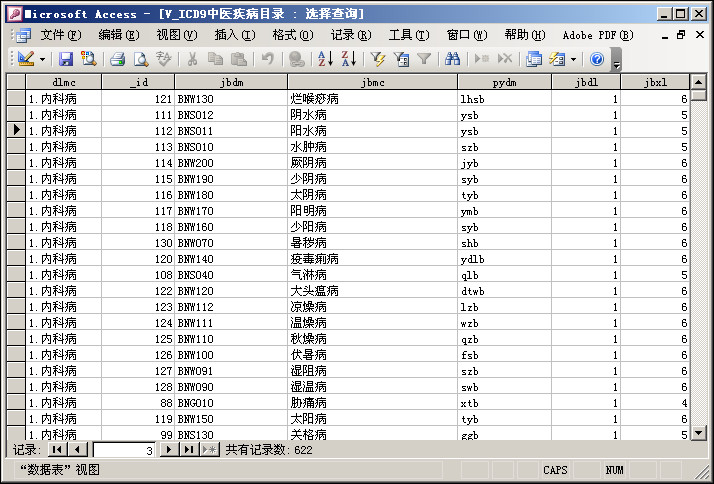The width and height of the screenshot is (714, 484).
Task: Click the Copy icon
Action: click(215, 59)
